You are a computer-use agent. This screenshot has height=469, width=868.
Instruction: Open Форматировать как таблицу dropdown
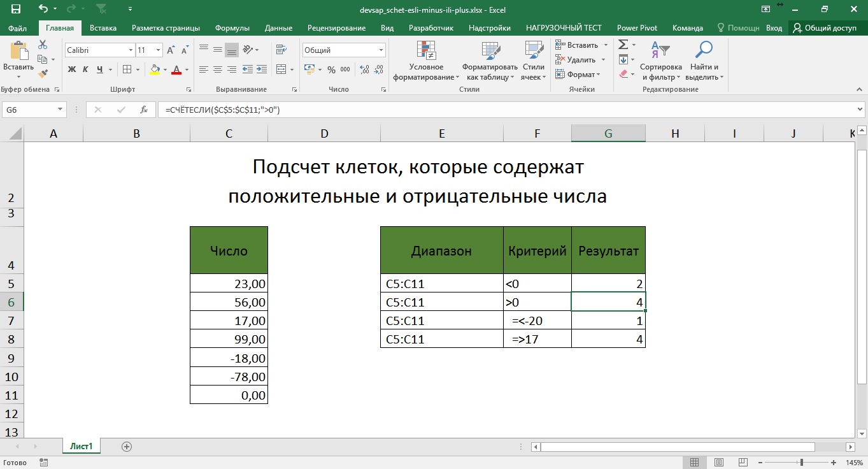click(490, 61)
